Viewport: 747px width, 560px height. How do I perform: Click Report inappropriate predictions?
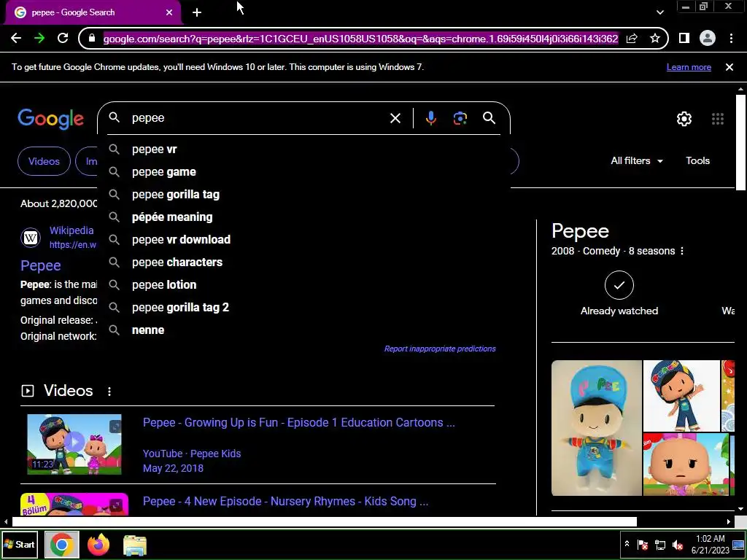pos(440,349)
